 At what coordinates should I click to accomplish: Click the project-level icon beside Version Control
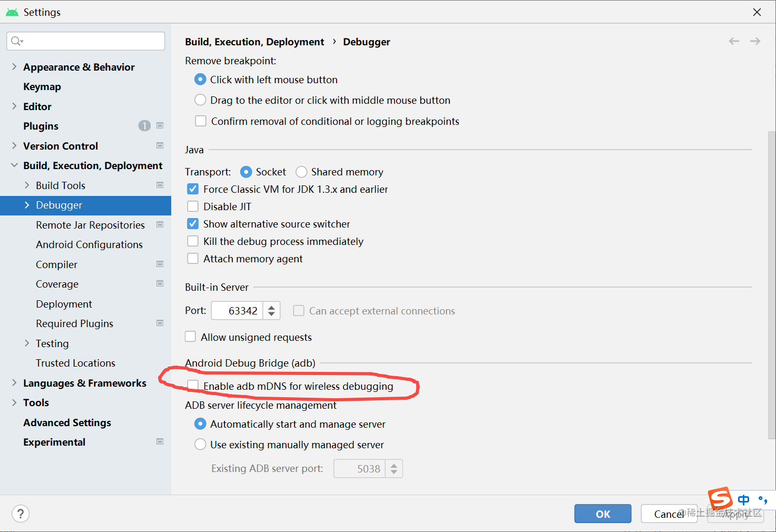160,145
